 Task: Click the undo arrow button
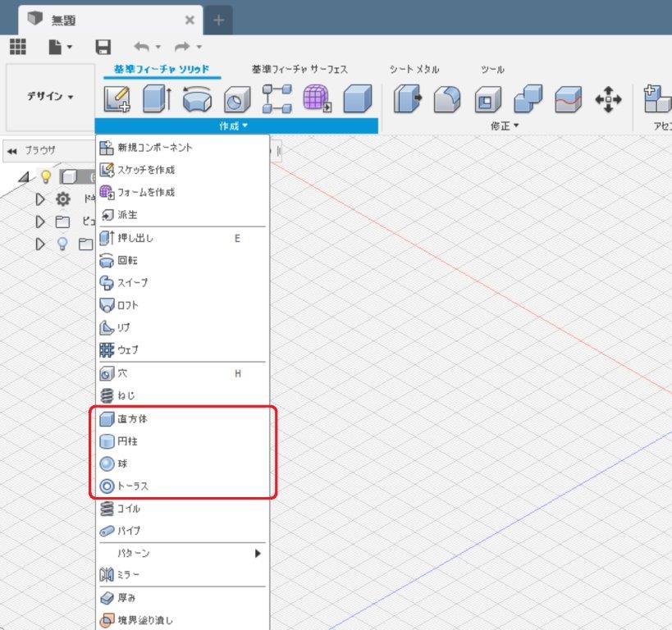pyautogui.click(x=142, y=48)
